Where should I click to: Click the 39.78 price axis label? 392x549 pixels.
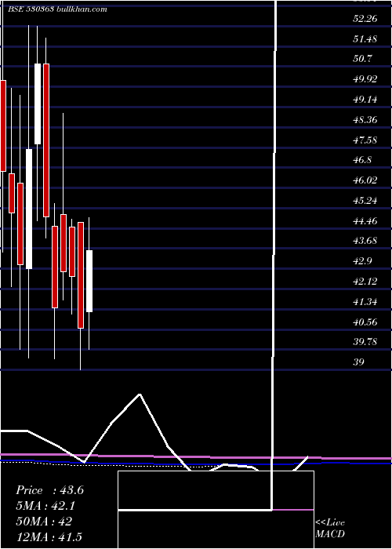(x=365, y=342)
